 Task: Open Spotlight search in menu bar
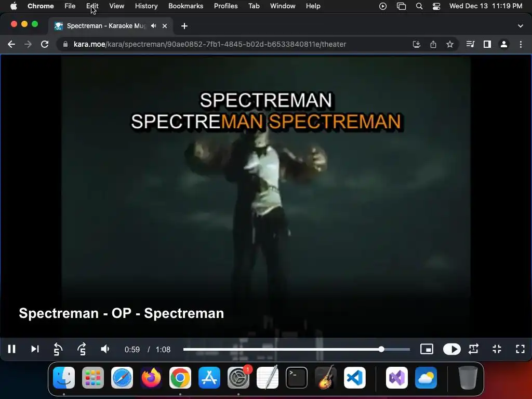[419, 6]
